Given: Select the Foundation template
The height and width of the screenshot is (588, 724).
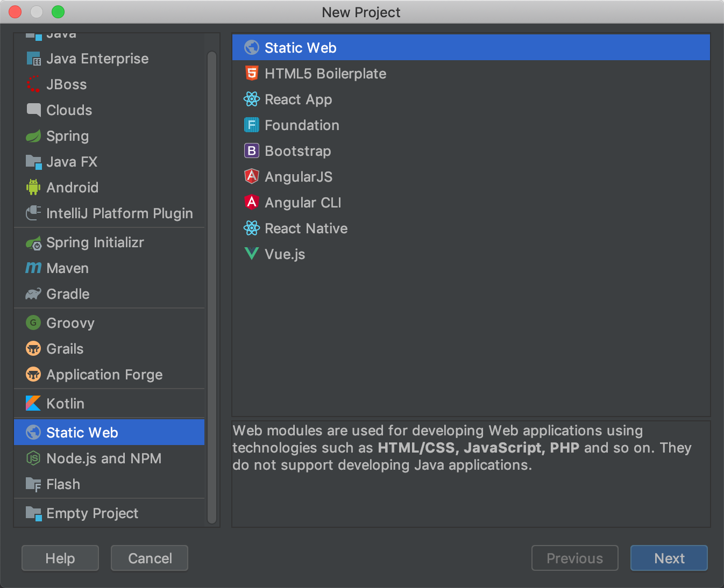Looking at the screenshot, I should click(471, 125).
